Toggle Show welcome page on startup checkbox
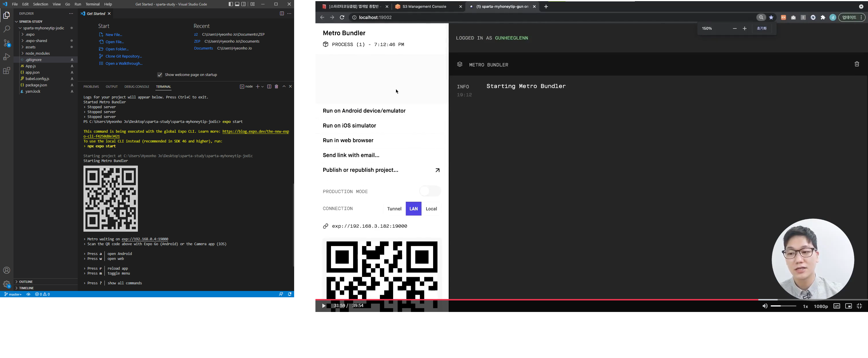Screen dimensions: 868x358 tap(160, 75)
